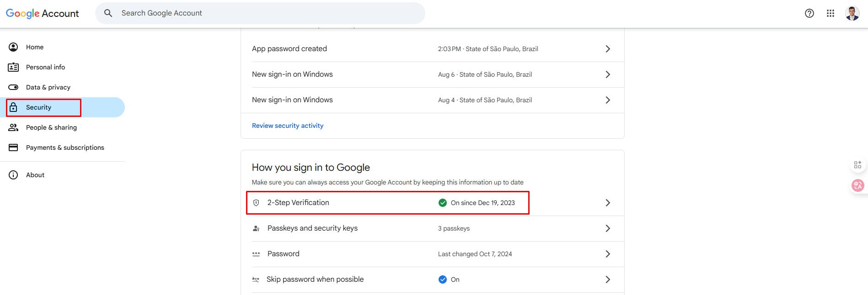
Task: Click the Password asterisks icon
Action: [256, 254]
